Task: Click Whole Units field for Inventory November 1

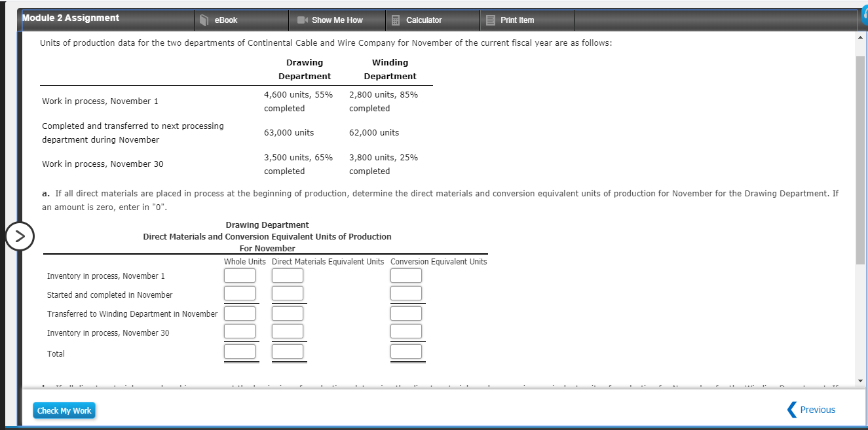Action: click(240, 275)
